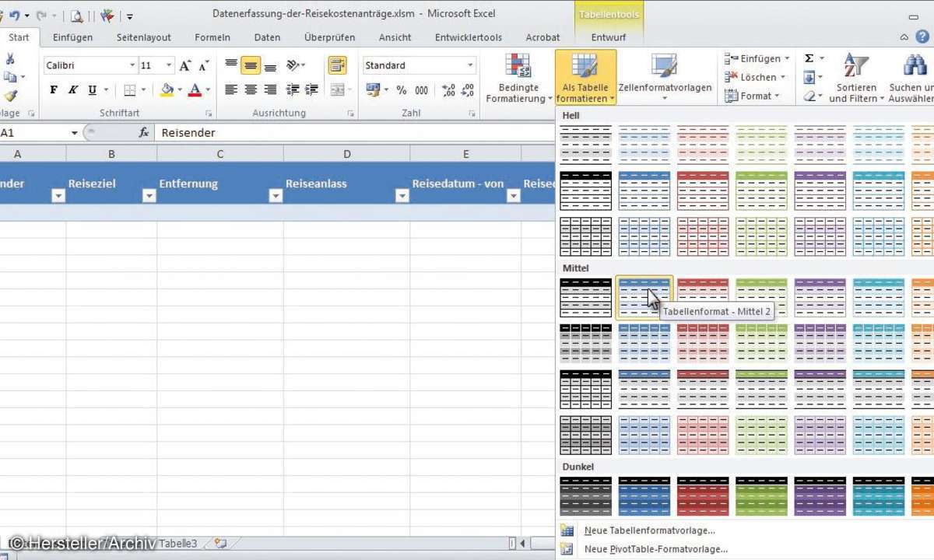Click the AutoSum sigma icon
The width and height of the screenshot is (934, 560).
pos(809,58)
